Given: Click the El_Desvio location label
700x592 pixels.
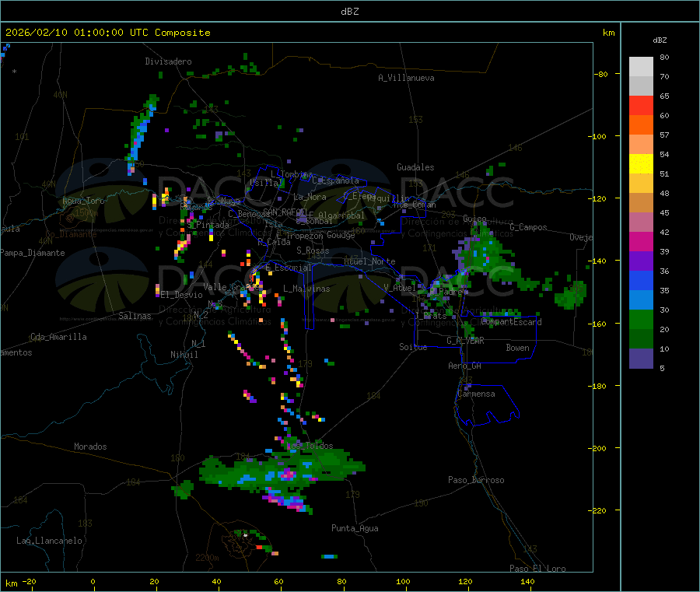Looking at the screenshot, I should 182,295.
